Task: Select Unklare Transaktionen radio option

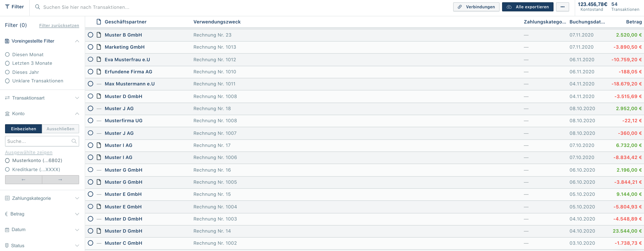Action: (x=7, y=81)
